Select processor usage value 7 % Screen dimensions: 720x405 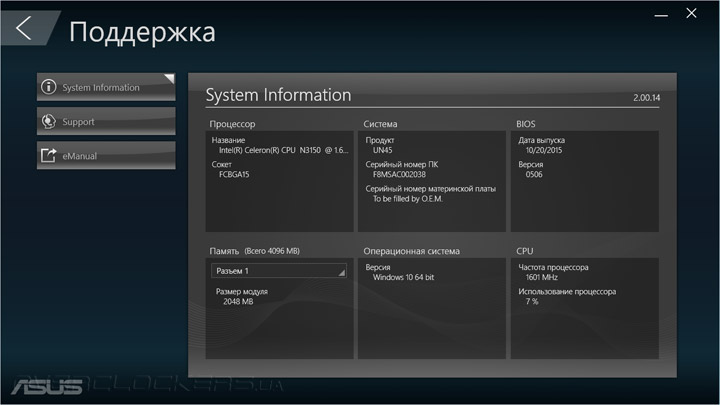tap(532, 302)
